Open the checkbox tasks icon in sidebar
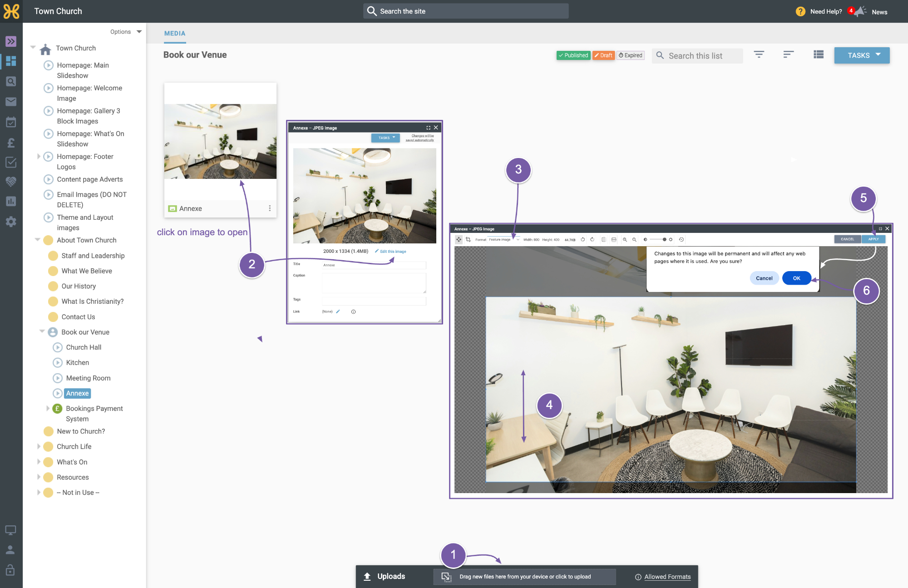The height and width of the screenshot is (588, 908). [11, 162]
